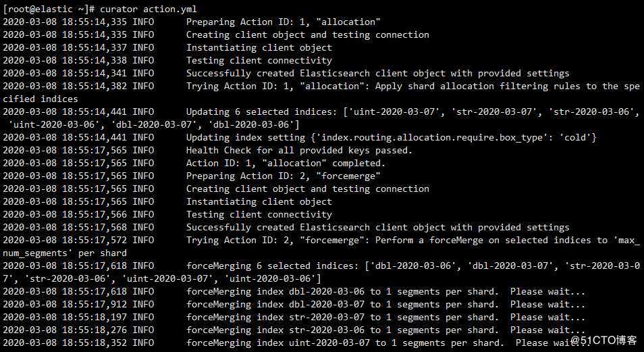This screenshot has height=352, width=644.
Task: Click the 'Preparing Action ID: 2, "forcemerge"' line
Action: coord(284,176)
